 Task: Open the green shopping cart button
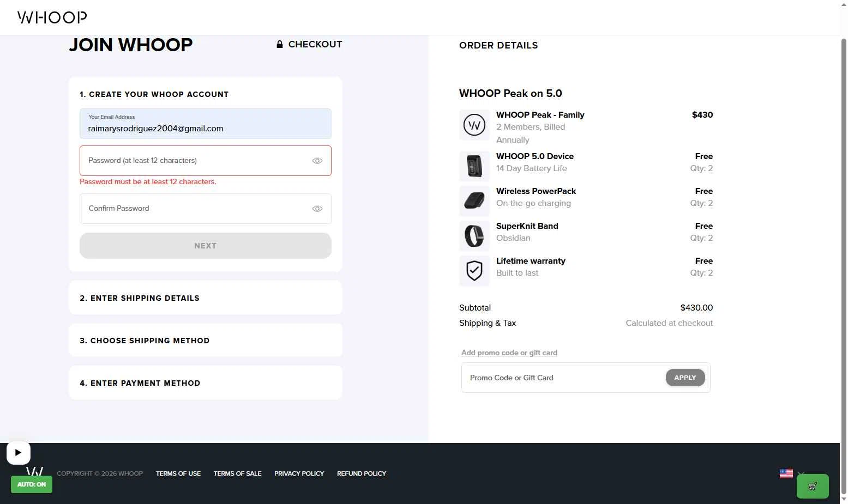point(813,486)
